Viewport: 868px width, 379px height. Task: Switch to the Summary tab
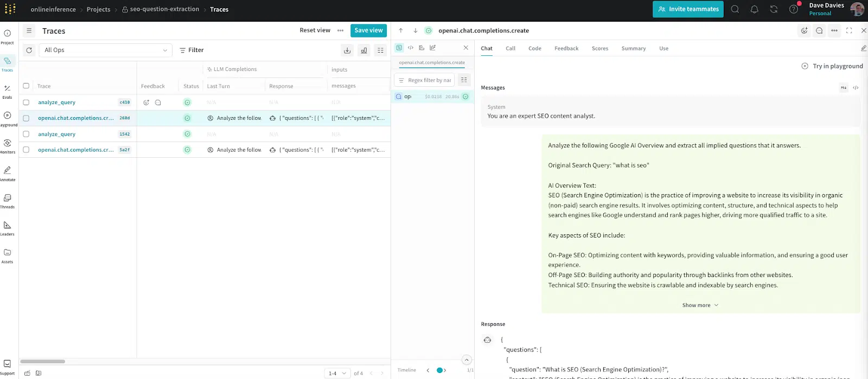(x=634, y=49)
